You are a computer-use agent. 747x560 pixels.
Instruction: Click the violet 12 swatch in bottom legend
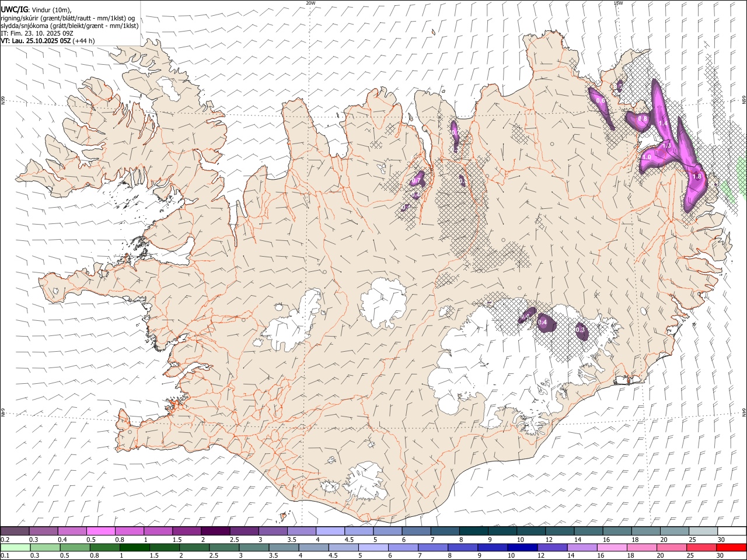click(x=552, y=548)
